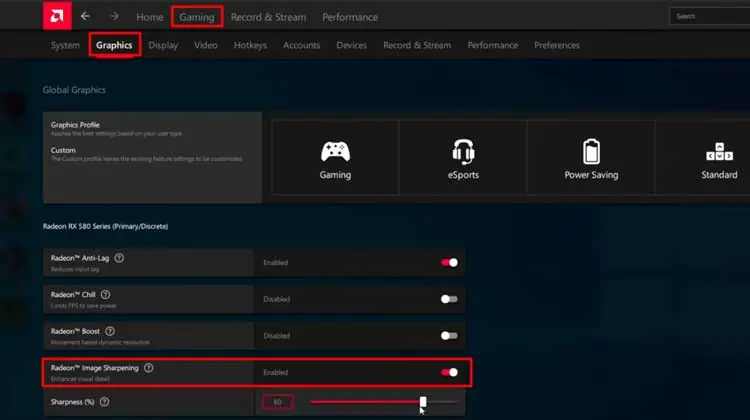Go back with the left arrow
The width and height of the screenshot is (750, 420).
pyautogui.click(x=86, y=16)
